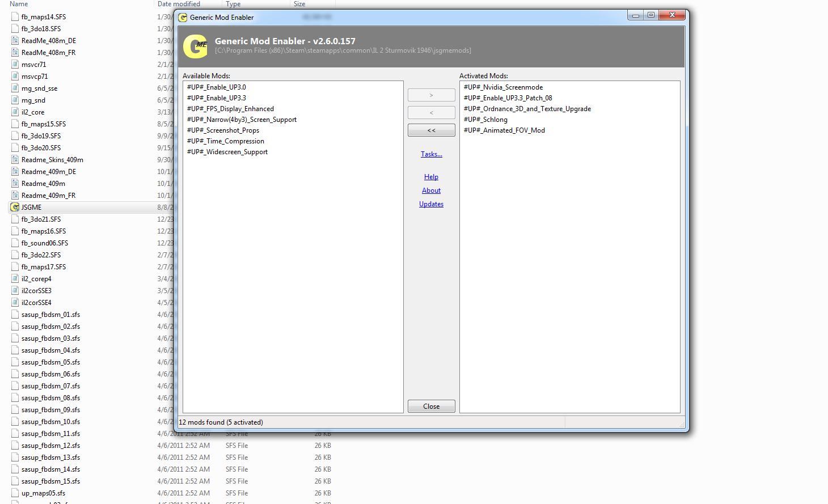The width and height of the screenshot is (828, 504).
Task: Click the Name column header in Explorer
Action: click(x=19, y=4)
